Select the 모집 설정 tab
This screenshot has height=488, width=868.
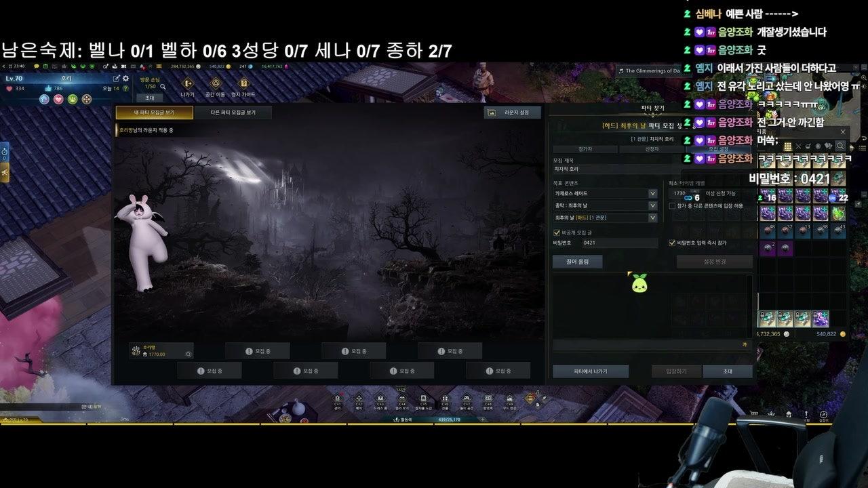click(719, 149)
